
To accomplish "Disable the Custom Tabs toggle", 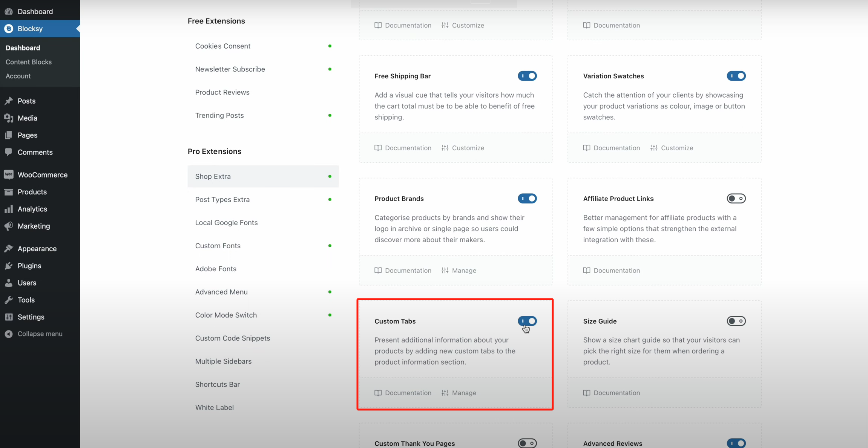I will pos(527,321).
